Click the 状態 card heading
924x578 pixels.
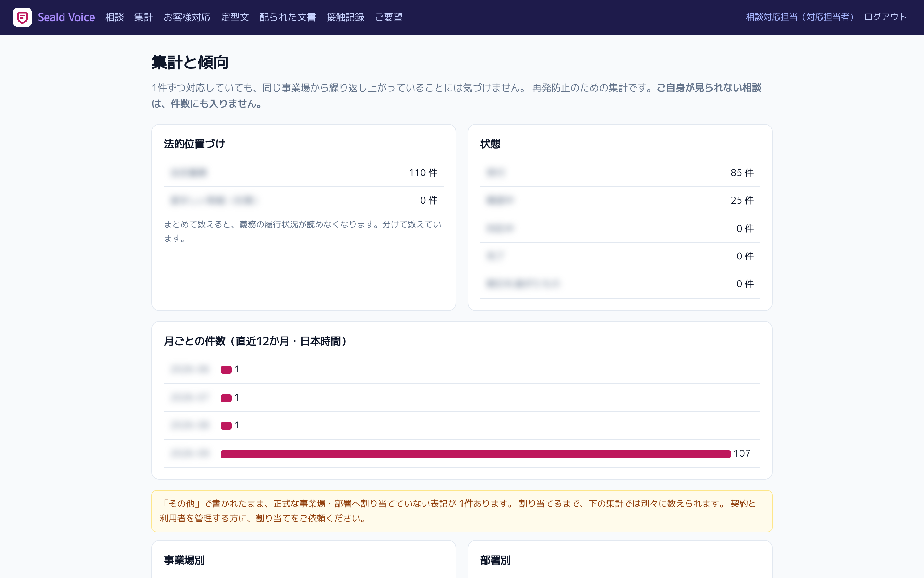(x=490, y=144)
